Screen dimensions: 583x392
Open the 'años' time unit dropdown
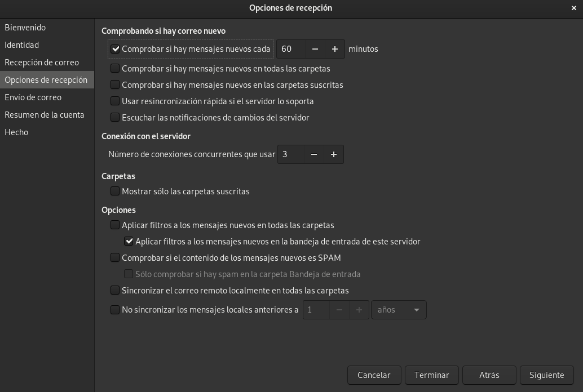(399, 310)
